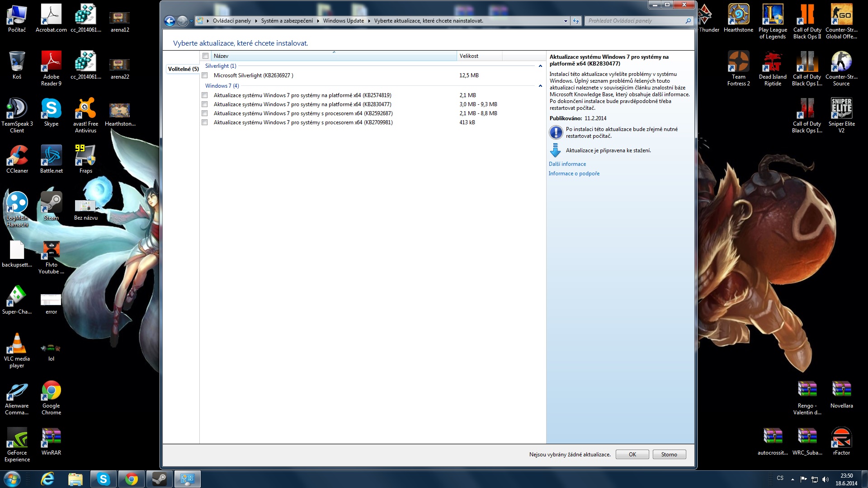The width and height of the screenshot is (868, 488).
Task: Open the Další informace link
Action: pyautogui.click(x=567, y=164)
